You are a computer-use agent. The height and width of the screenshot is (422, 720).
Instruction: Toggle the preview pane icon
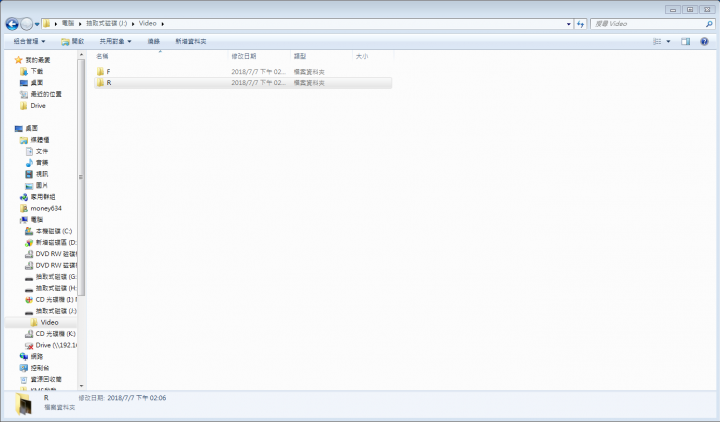(686, 41)
